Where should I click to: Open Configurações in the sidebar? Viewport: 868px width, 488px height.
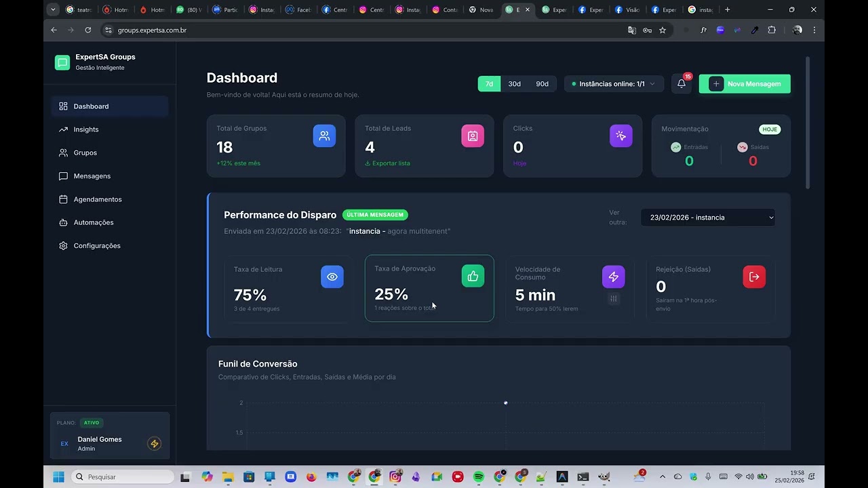[109, 245]
